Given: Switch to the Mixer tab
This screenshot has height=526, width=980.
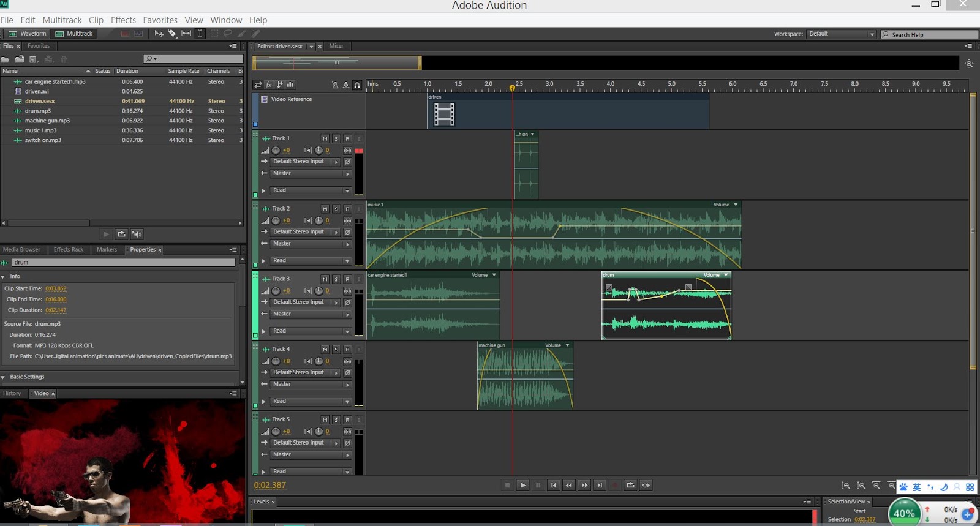Looking at the screenshot, I should (336, 46).
